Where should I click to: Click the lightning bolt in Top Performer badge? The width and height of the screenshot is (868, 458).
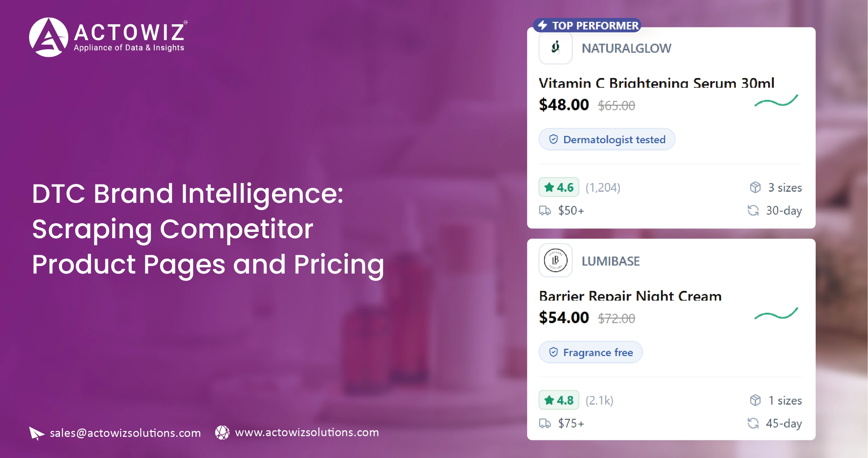pos(542,25)
